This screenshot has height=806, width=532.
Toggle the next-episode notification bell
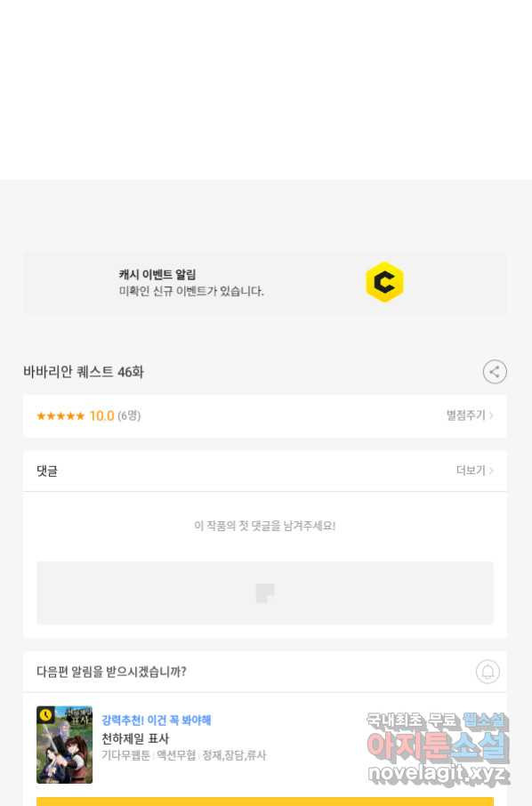pyautogui.click(x=488, y=672)
